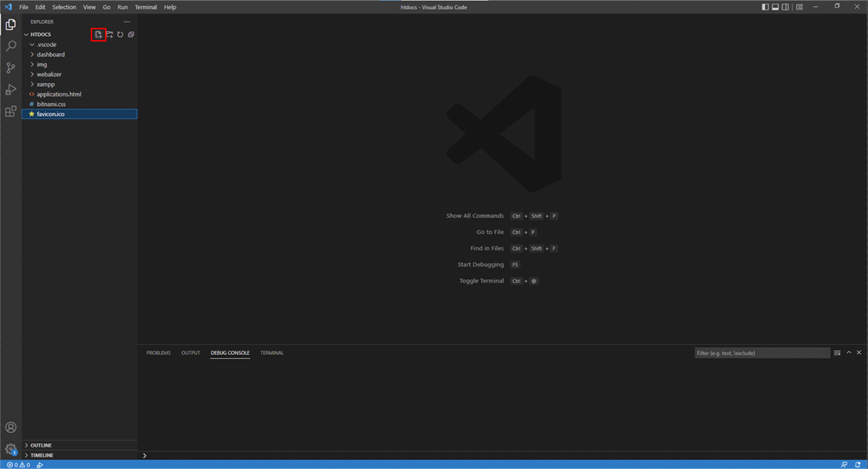Switch to the OUTPUT panel tab
This screenshot has width=868, height=469.
(x=190, y=353)
